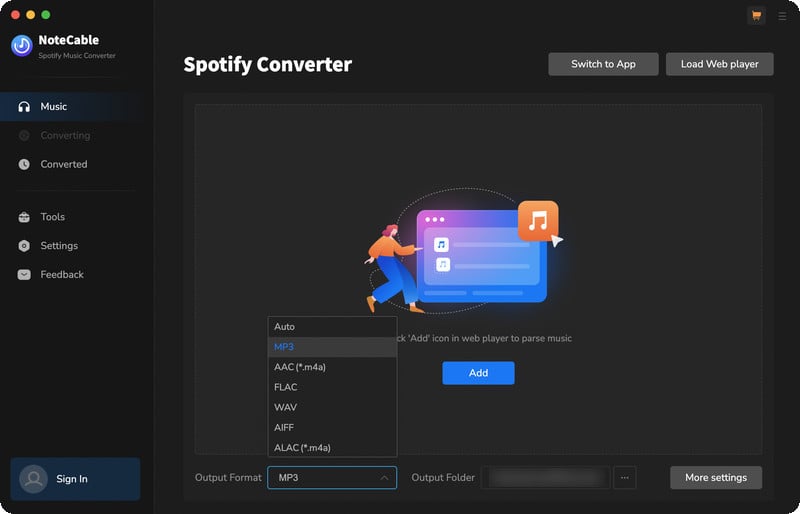
Task: Click the Feedback envelope icon
Action: [24, 275]
